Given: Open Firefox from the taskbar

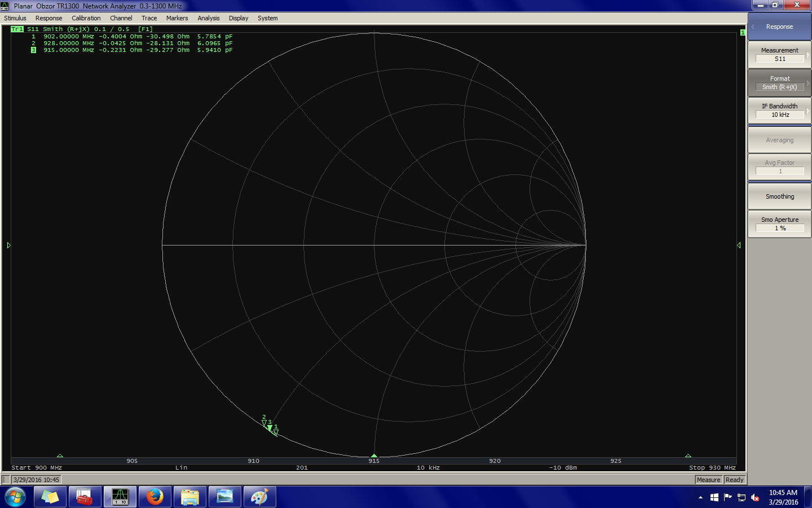Looking at the screenshot, I should 155,497.
